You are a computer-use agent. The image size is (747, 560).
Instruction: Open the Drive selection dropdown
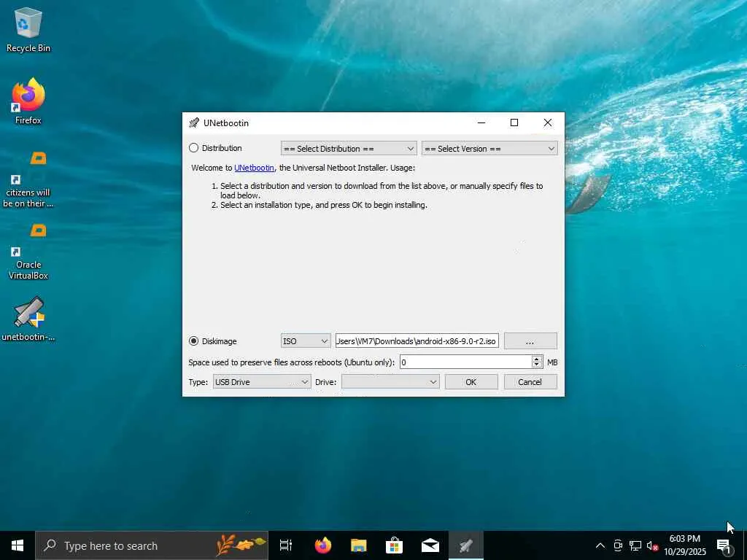click(390, 382)
